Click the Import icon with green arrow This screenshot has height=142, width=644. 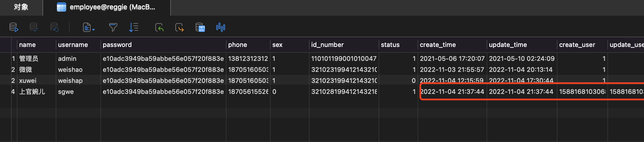click(159, 27)
